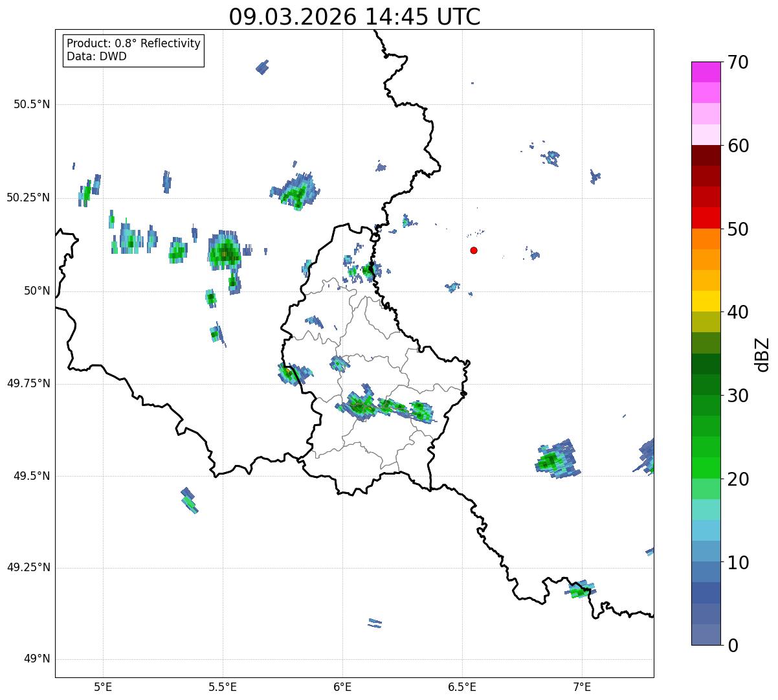Click the plot title showing 09.03.2026 14:45 UTC
The height and width of the screenshot is (700, 778).
(354, 17)
